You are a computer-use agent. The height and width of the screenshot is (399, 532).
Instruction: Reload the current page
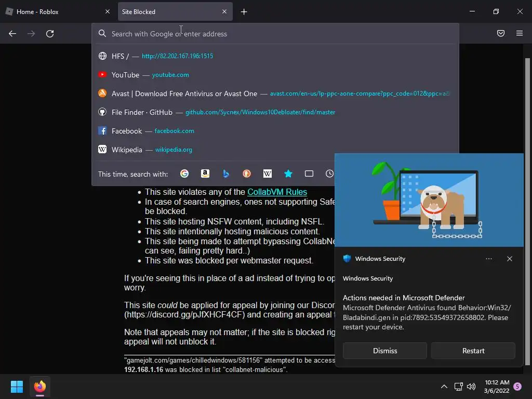click(x=50, y=34)
